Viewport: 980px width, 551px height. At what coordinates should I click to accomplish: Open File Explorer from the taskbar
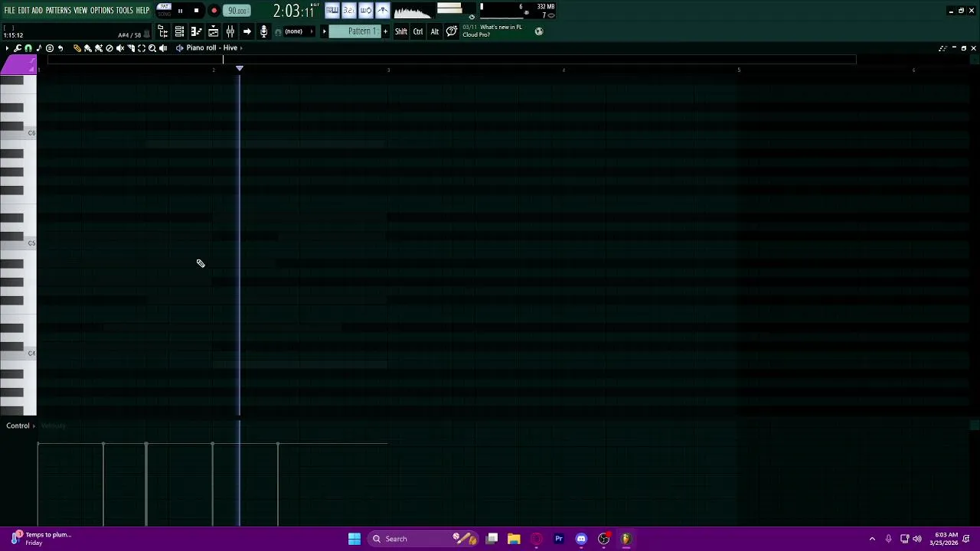[514, 539]
